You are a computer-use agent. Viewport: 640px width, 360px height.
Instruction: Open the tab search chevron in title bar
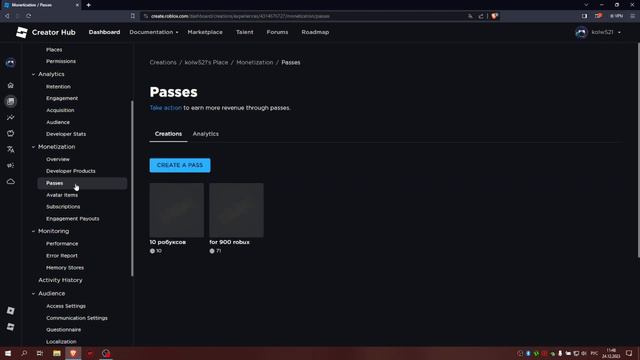pos(586,5)
